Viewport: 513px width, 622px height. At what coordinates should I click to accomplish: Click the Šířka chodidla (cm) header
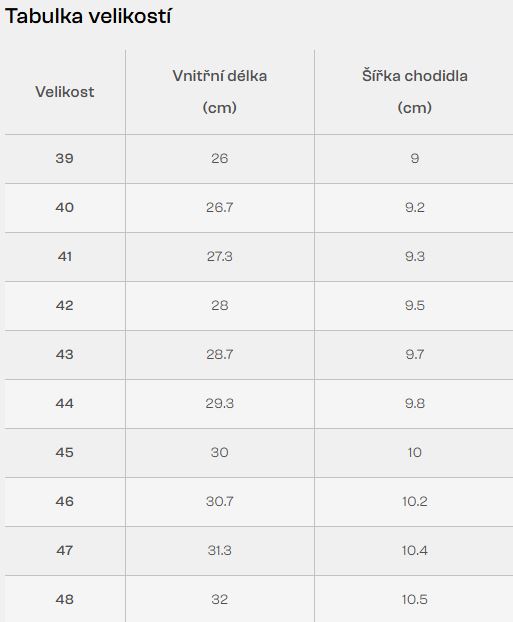pyautogui.click(x=415, y=92)
